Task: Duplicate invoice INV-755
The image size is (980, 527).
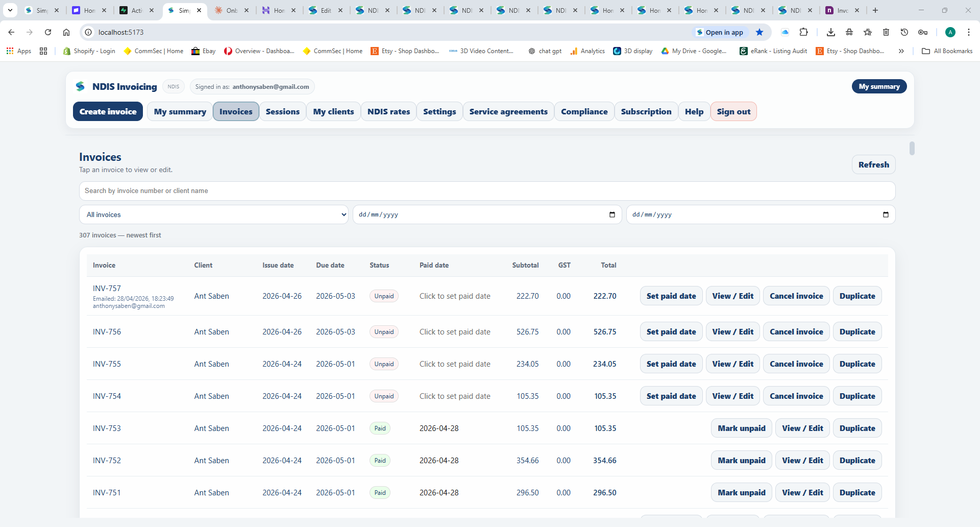Action: (x=857, y=364)
